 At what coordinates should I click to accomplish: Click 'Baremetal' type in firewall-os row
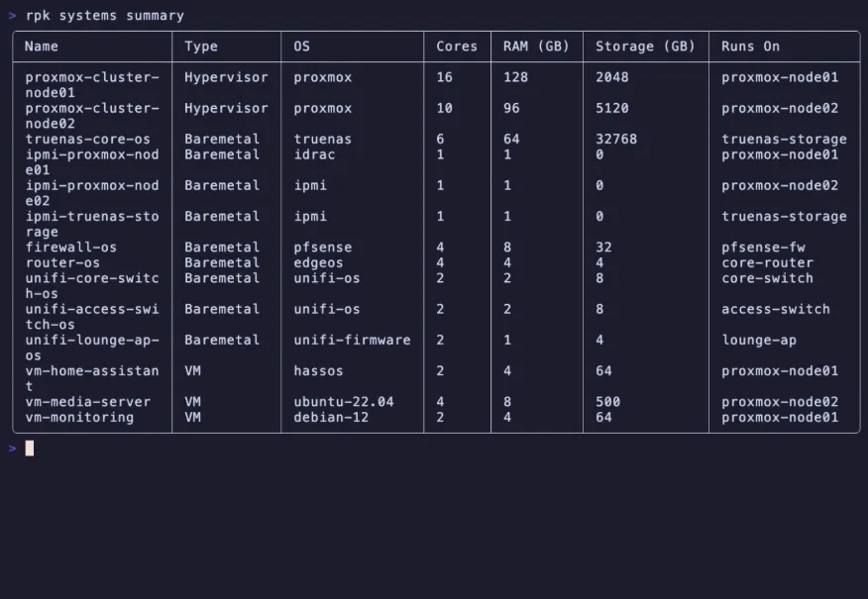pyautogui.click(x=221, y=248)
